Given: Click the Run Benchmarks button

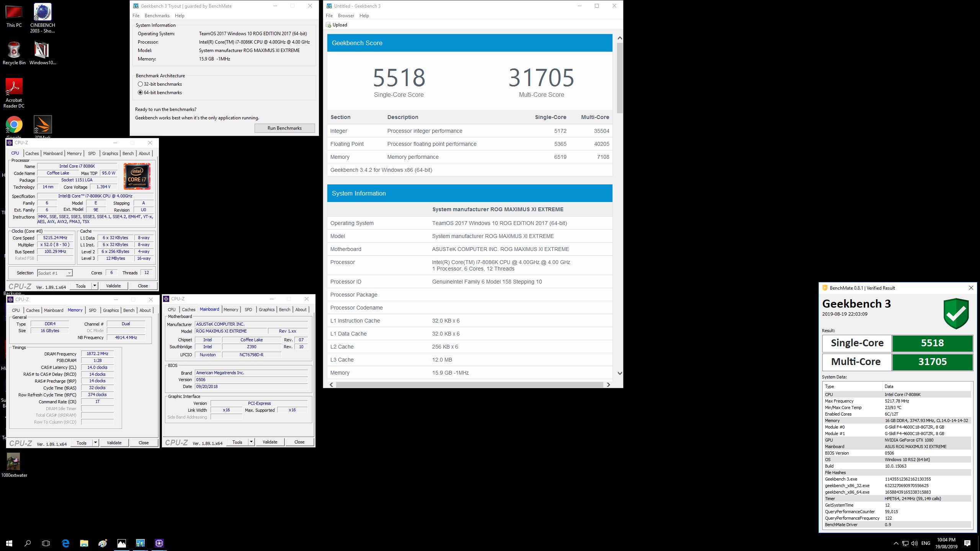Looking at the screenshot, I should click(284, 128).
